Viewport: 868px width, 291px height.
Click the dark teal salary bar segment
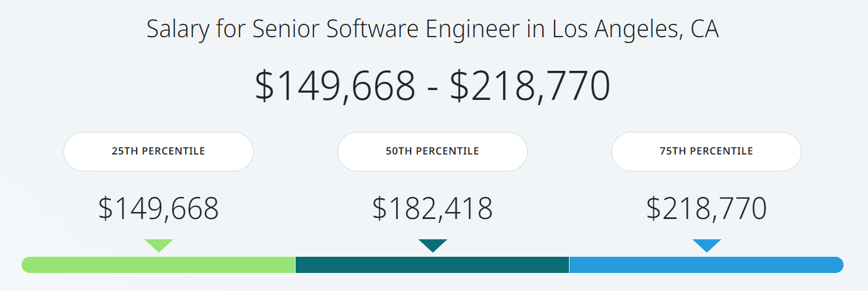tap(432, 265)
